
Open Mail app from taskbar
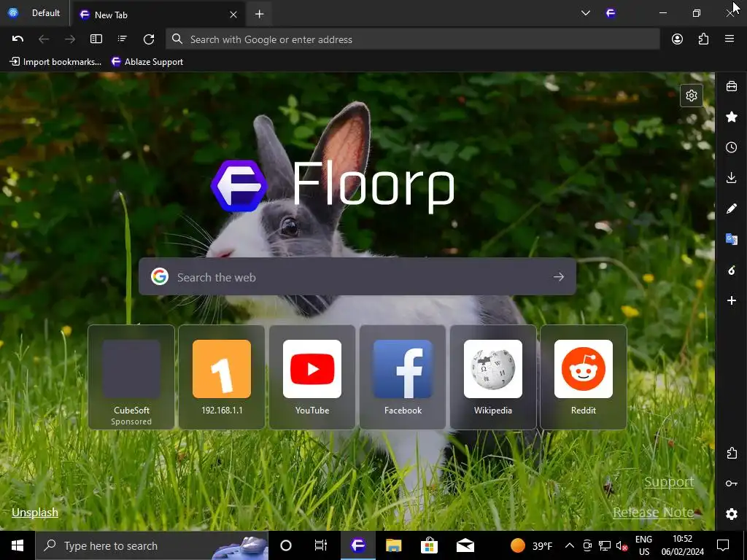point(465,545)
